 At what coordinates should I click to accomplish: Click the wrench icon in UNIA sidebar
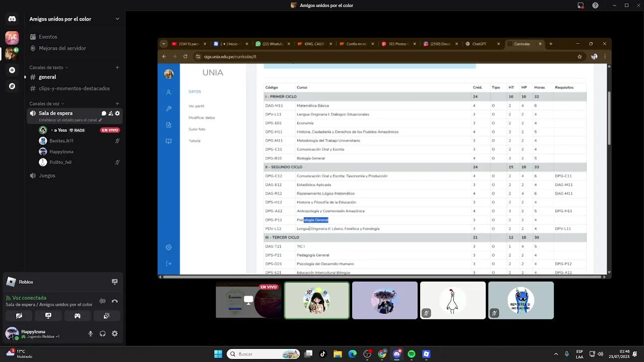click(x=169, y=109)
